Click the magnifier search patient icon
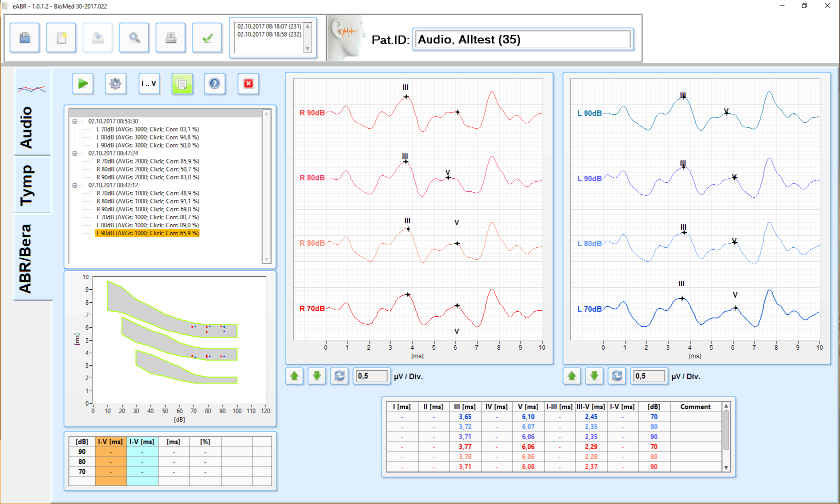Image resolution: width=840 pixels, height=504 pixels. point(134,38)
